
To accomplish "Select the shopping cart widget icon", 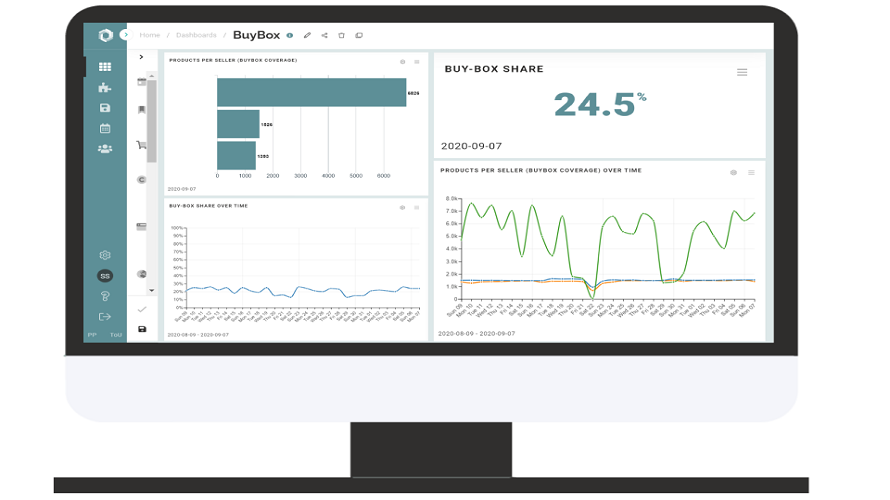I will pos(142,145).
